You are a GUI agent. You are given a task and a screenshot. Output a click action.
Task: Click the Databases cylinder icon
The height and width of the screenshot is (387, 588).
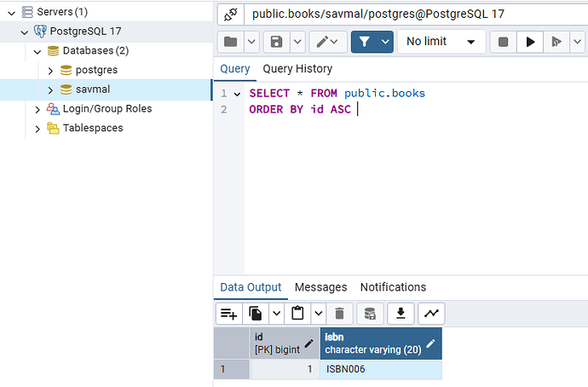click(x=53, y=50)
